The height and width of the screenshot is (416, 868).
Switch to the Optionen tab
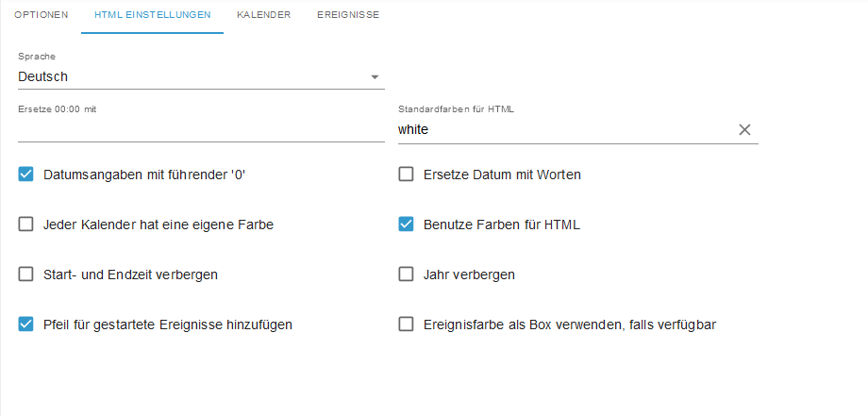pos(41,15)
